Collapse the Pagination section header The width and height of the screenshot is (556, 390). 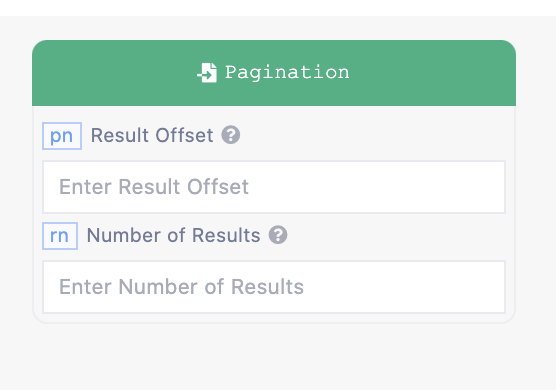pos(274,73)
